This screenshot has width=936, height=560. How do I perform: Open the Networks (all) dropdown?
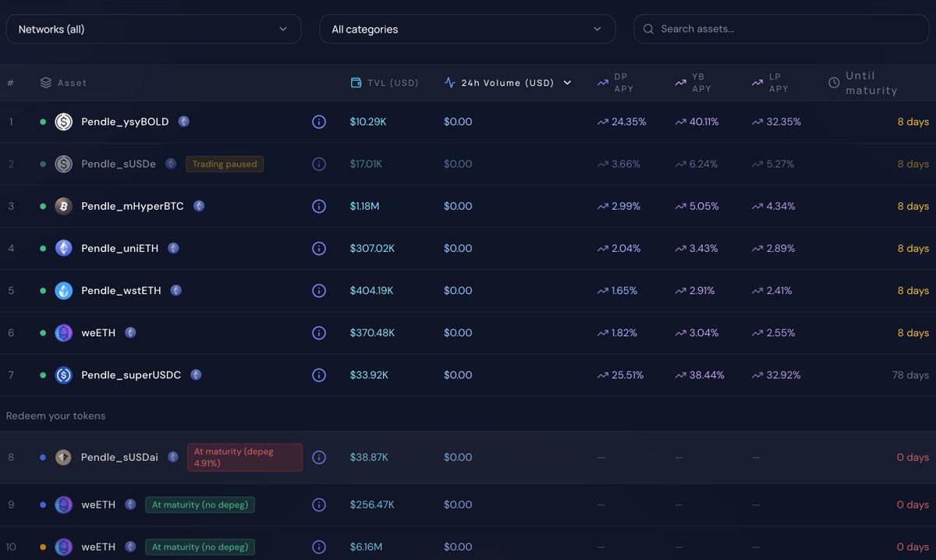tap(154, 29)
